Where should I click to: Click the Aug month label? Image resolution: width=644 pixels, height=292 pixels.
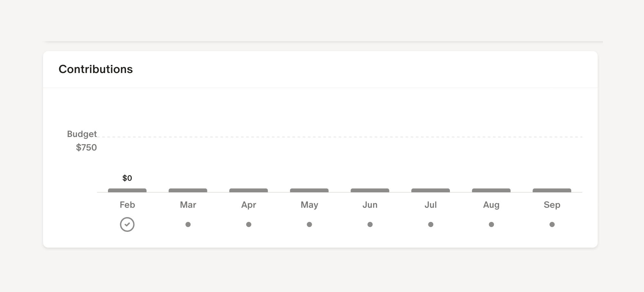tap(491, 205)
